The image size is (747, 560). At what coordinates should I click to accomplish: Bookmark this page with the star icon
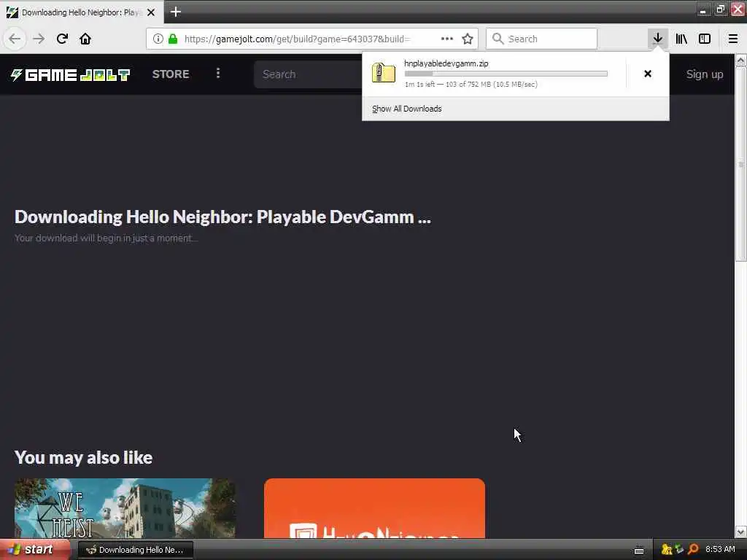[468, 39]
